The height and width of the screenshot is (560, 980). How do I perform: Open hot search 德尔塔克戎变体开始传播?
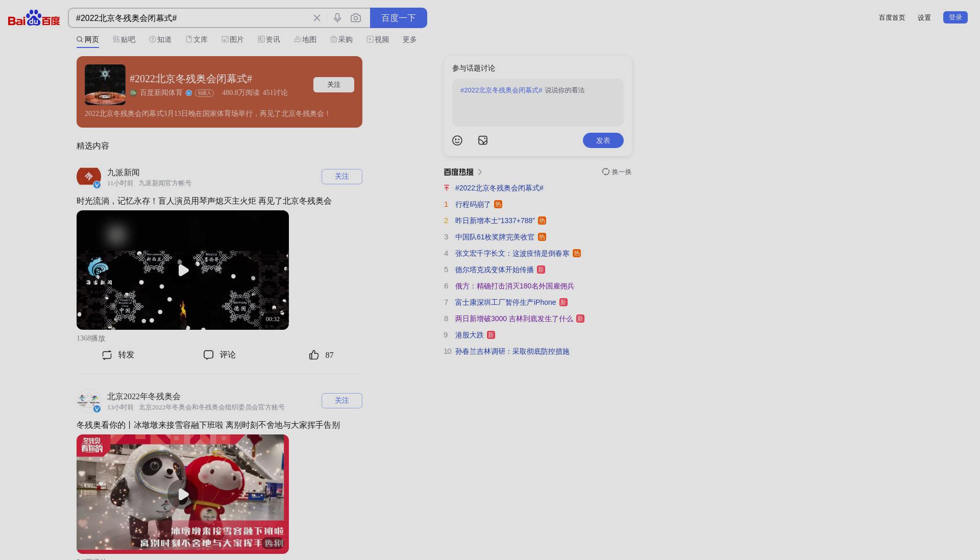click(494, 270)
